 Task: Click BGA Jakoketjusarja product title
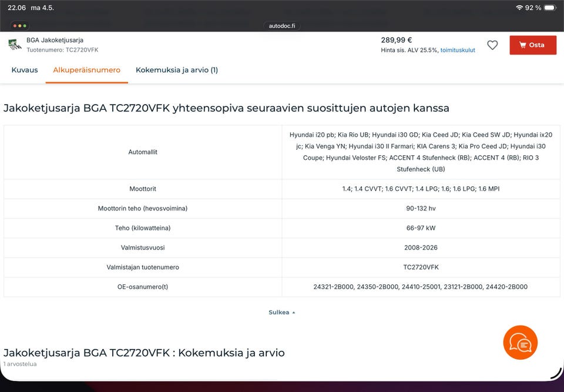[x=55, y=40]
